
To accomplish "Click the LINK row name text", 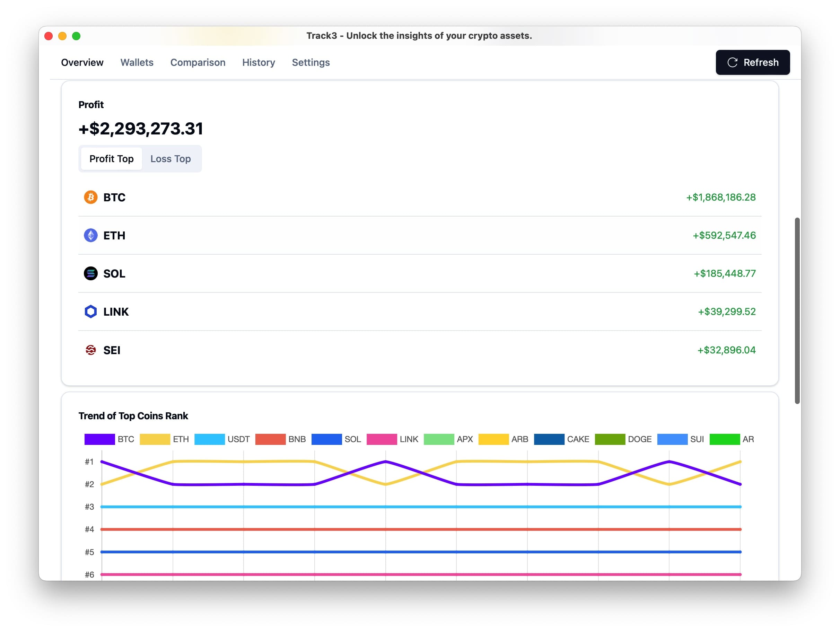I will 116,311.
